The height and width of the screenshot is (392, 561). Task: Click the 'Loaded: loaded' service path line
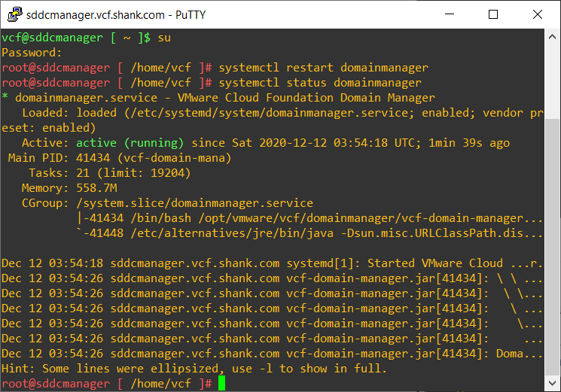click(282, 113)
